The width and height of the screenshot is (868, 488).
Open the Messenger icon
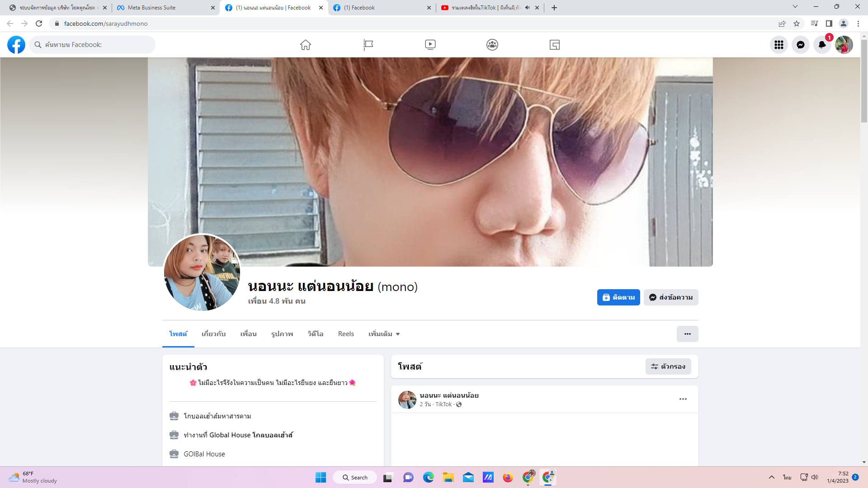[x=800, y=45]
